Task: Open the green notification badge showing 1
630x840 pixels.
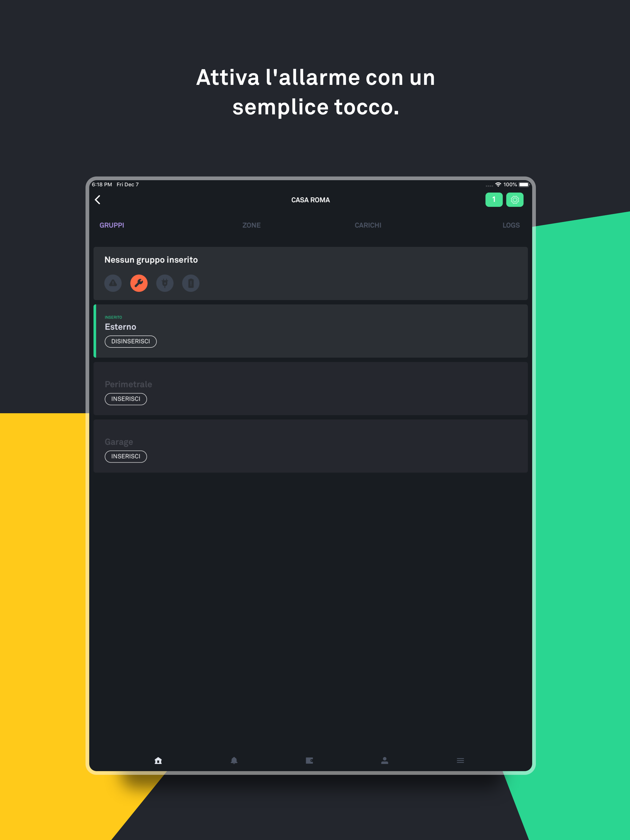Action: pyautogui.click(x=494, y=200)
